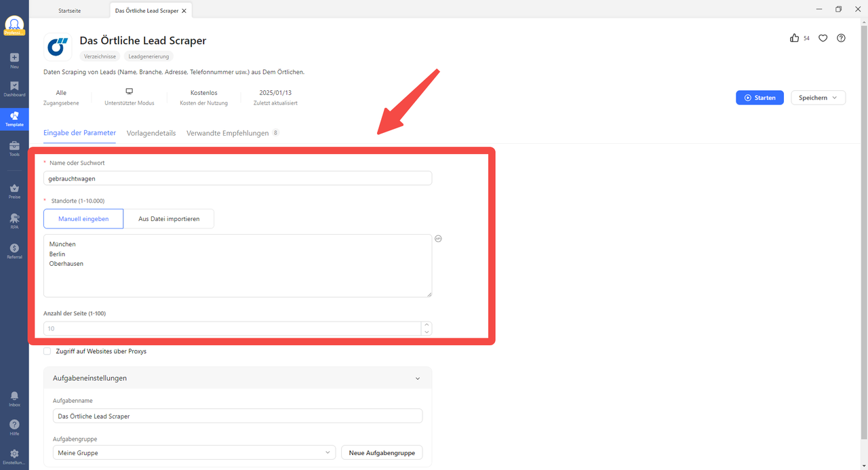Open the Neu sidebar item
The image size is (868, 470).
tap(14, 60)
